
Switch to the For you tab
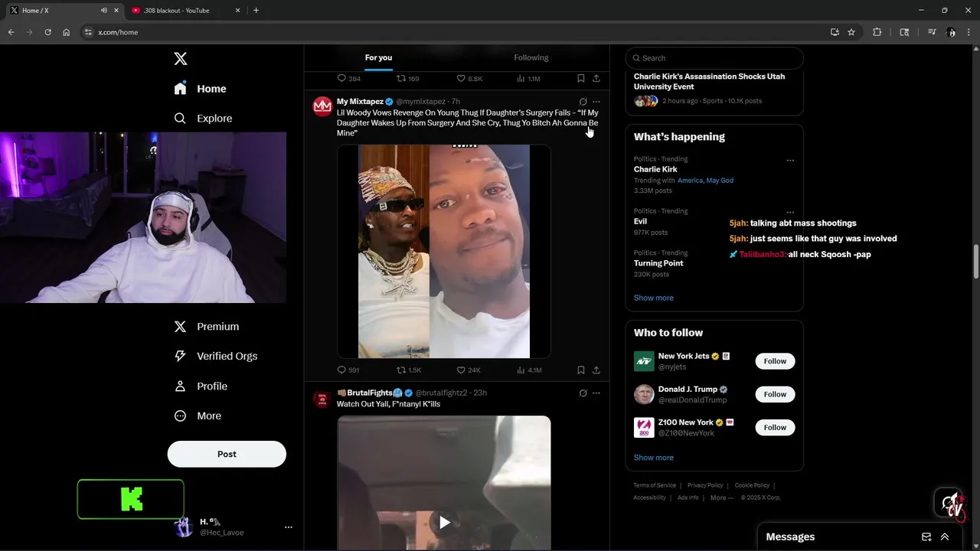point(378,57)
